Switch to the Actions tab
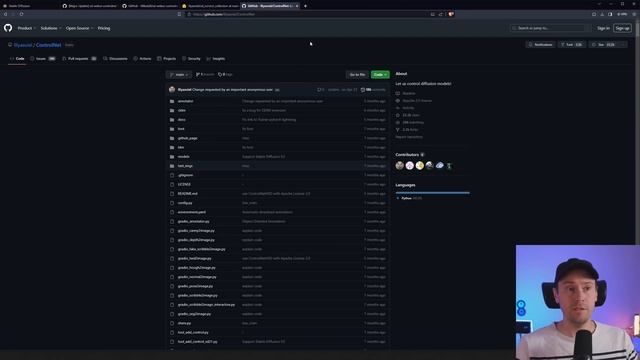 pos(142,59)
